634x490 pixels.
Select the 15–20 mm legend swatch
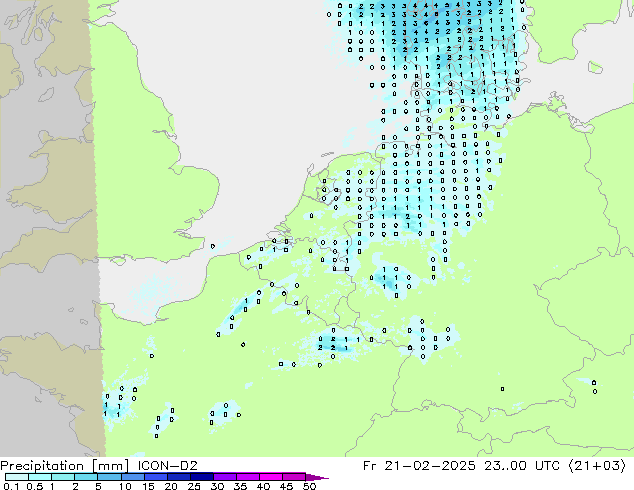156,477
